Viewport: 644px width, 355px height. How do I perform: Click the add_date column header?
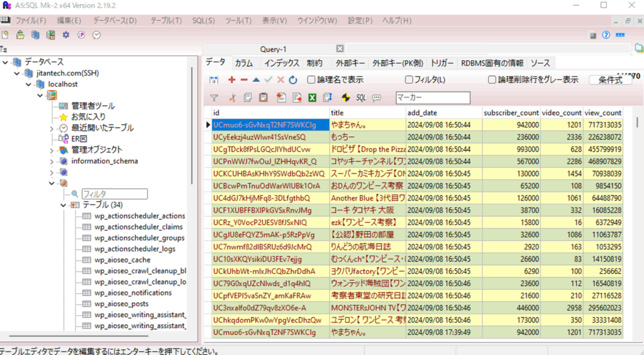tap(444, 113)
